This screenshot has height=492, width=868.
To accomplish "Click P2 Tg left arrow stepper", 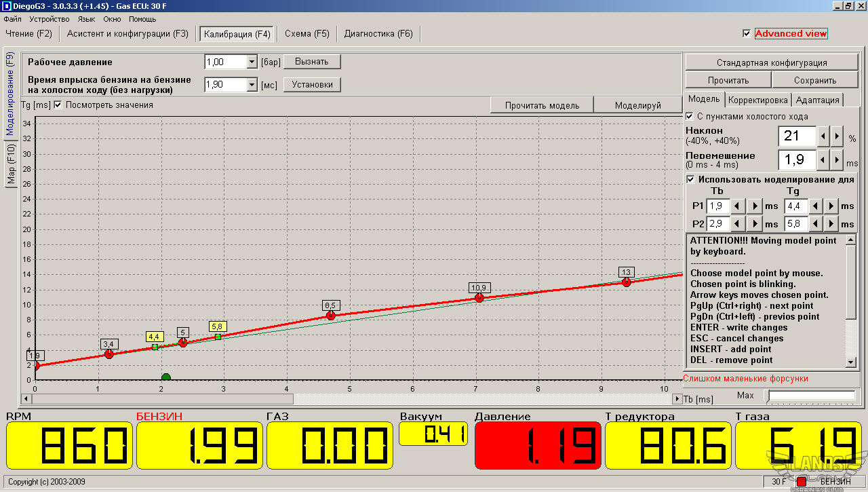I will point(815,223).
